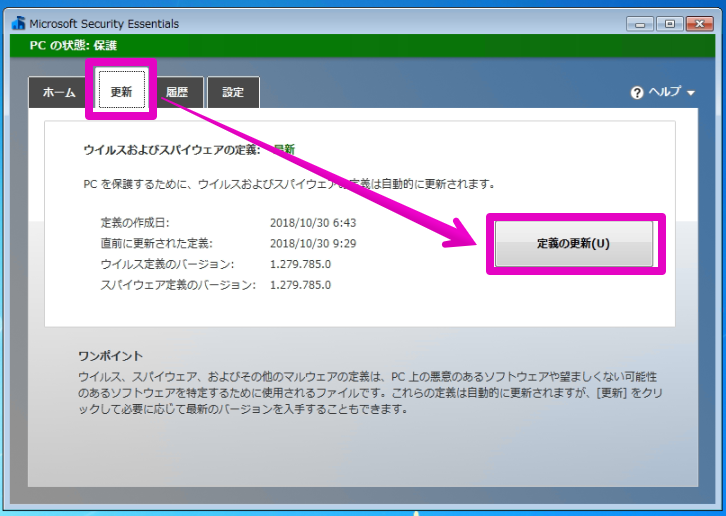This screenshot has height=516, width=726.
Task: Click the Microsoft Security Essentials title text
Action: [x=104, y=24]
